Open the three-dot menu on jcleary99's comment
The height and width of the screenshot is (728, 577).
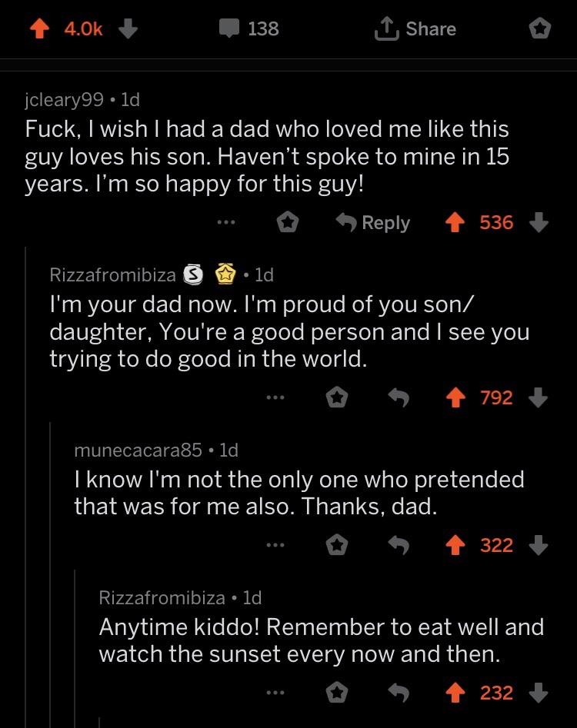point(225,222)
